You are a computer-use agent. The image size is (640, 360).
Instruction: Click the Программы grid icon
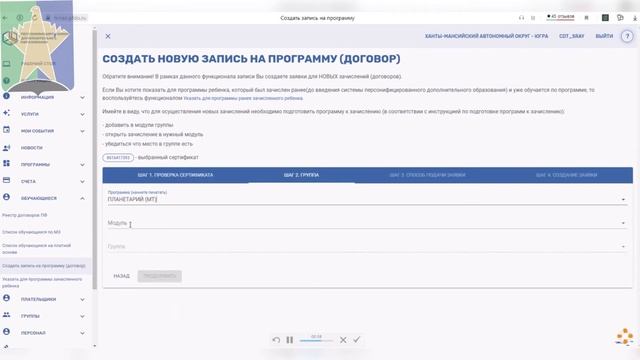point(6,164)
